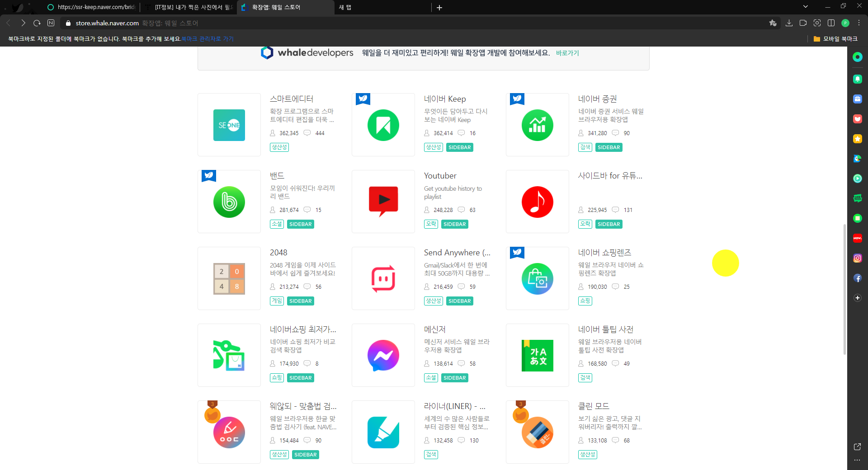Screen dimensions: 868x470
Task: Open the 웨않되 맞춤법 검사기 icon
Action: [x=229, y=432]
